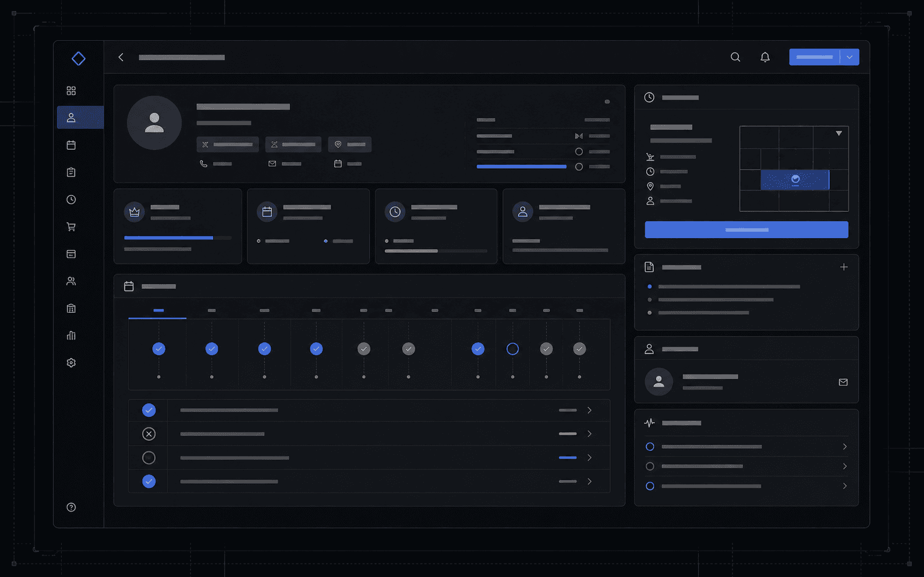Open search via the magnifier icon
The image size is (924, 577).
click(x=735, y=57)
